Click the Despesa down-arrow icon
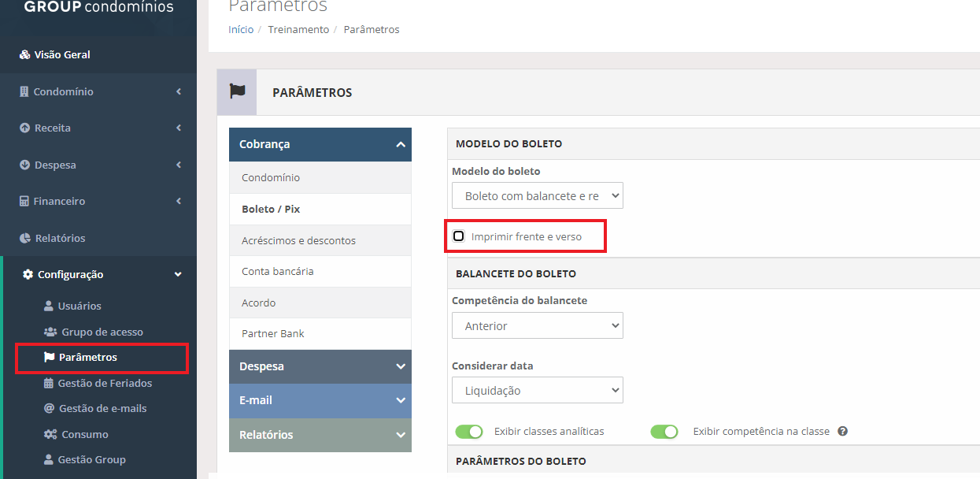 pos(24,165)
